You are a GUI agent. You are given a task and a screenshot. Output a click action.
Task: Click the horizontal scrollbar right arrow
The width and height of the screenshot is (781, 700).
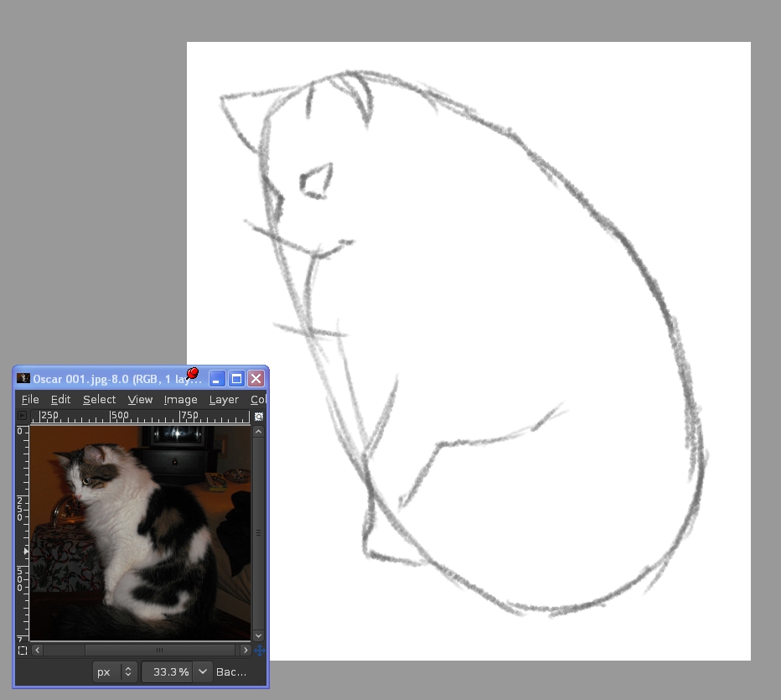tap(245, 650)
